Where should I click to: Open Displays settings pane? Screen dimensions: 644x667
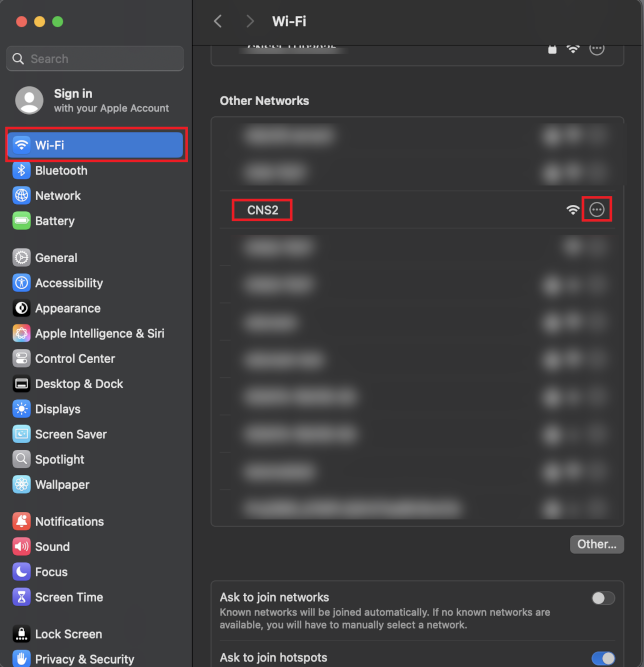click(x=58, y=409)
